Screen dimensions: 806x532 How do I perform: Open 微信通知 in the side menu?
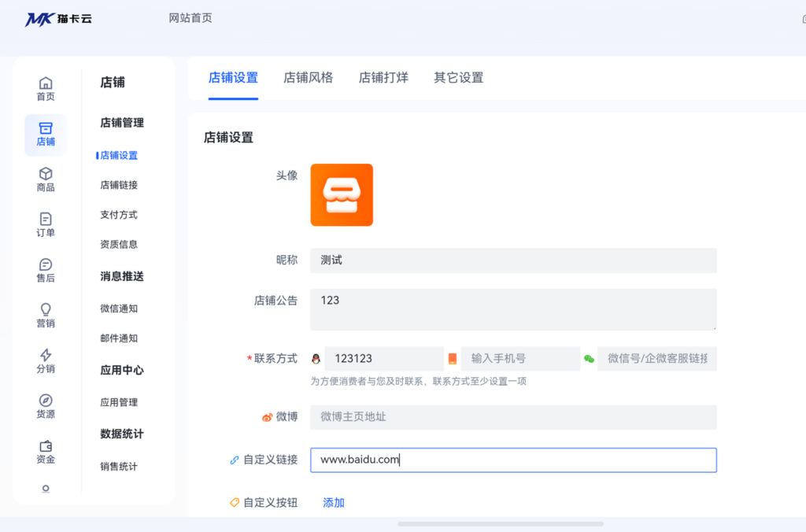pos(119,308)
